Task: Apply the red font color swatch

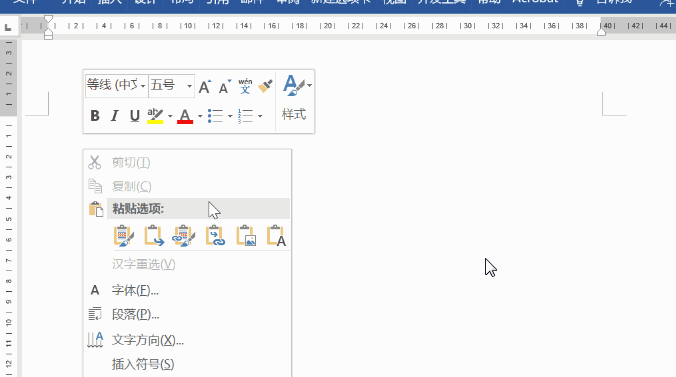Action: pyautogui.click(x=185, y=116)
